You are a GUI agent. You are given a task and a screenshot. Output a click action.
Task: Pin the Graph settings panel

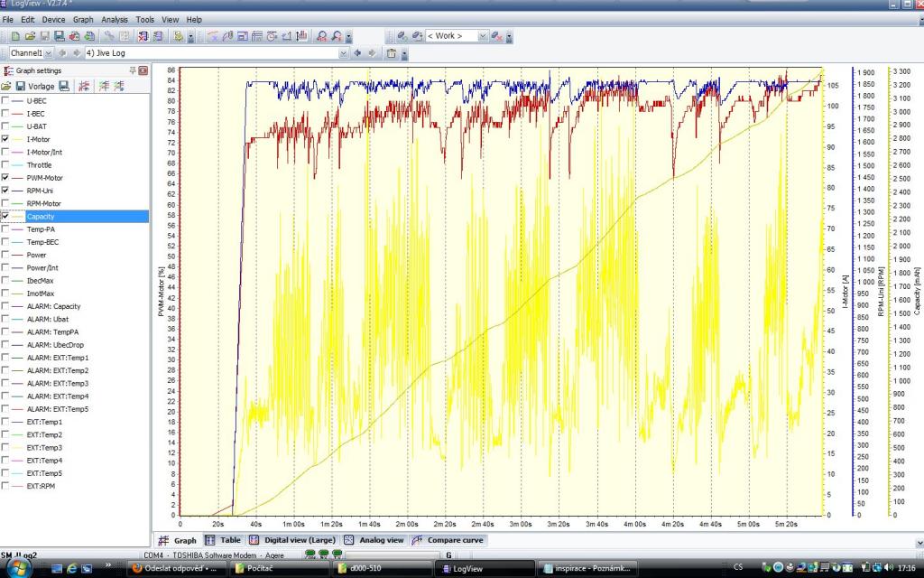[x=133, y=70]
